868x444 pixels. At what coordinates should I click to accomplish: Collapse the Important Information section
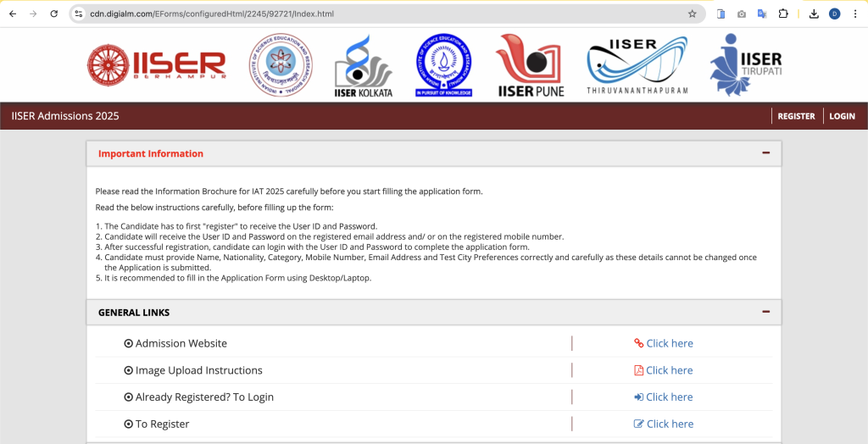click(765, 153)
